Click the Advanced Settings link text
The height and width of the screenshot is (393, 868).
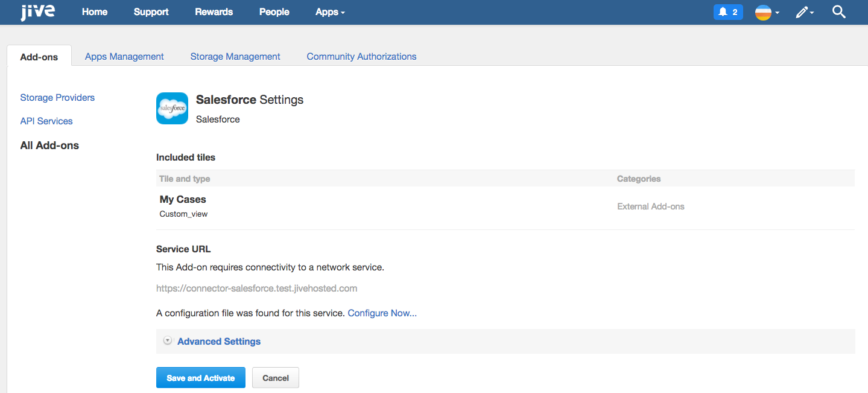[x=219, y=341]
